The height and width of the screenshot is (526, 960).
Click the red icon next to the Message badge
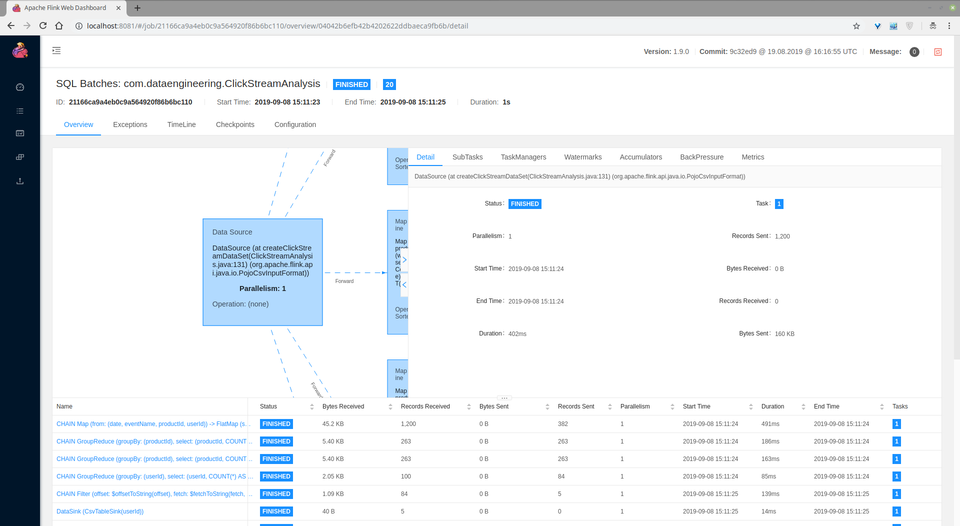click(937, 52)
